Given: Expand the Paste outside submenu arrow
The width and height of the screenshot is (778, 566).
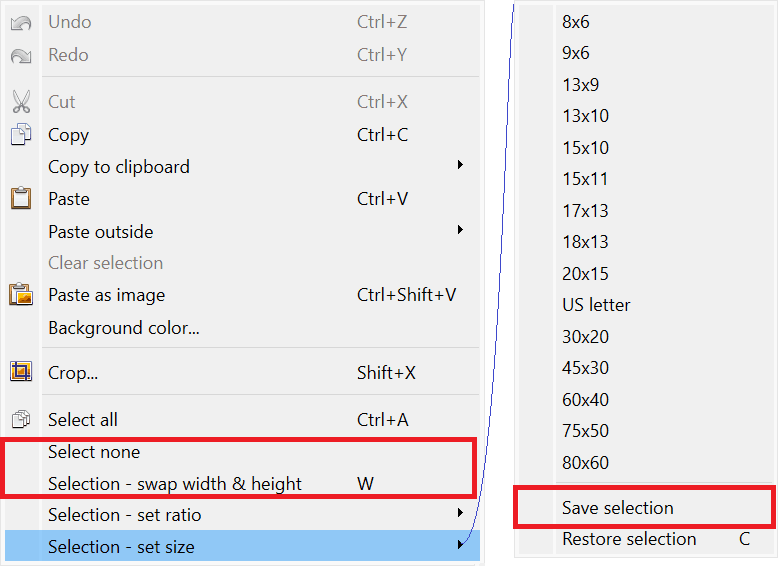Looking at the screenshot, I should pyautogui.click(x=460, y=230).
